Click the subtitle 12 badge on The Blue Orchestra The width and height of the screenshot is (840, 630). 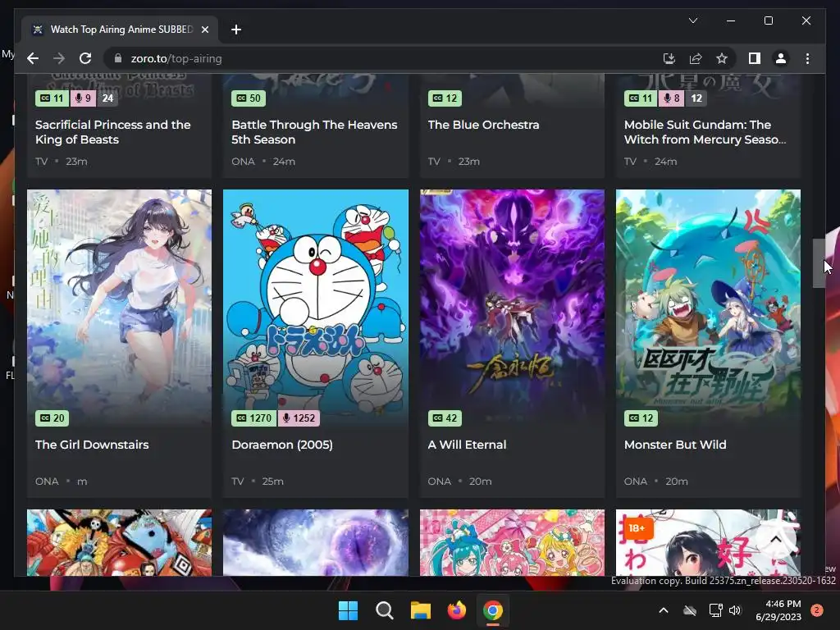445,98
